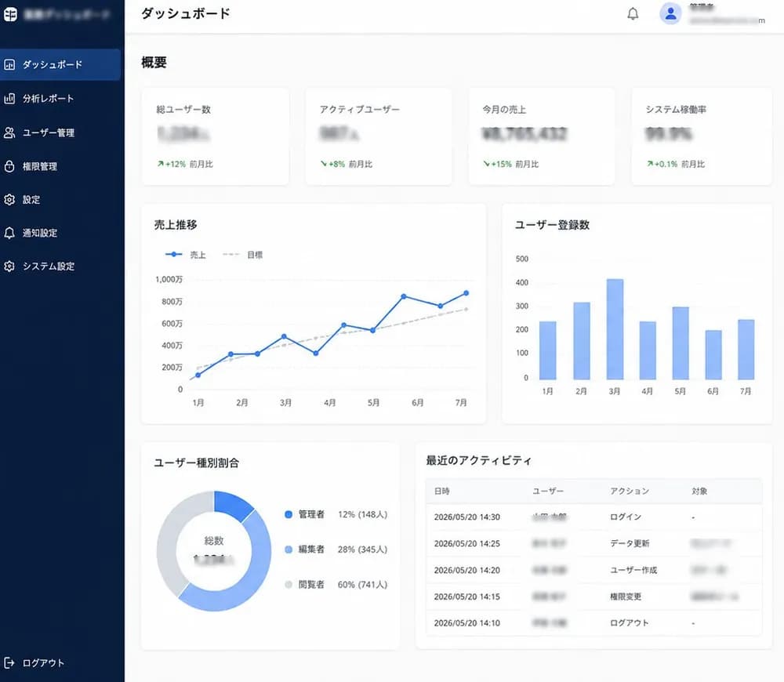Viewport: 784px width, 682px height.
Task: Select the ダッシュボード chart icon
Action: pos(9,64)
